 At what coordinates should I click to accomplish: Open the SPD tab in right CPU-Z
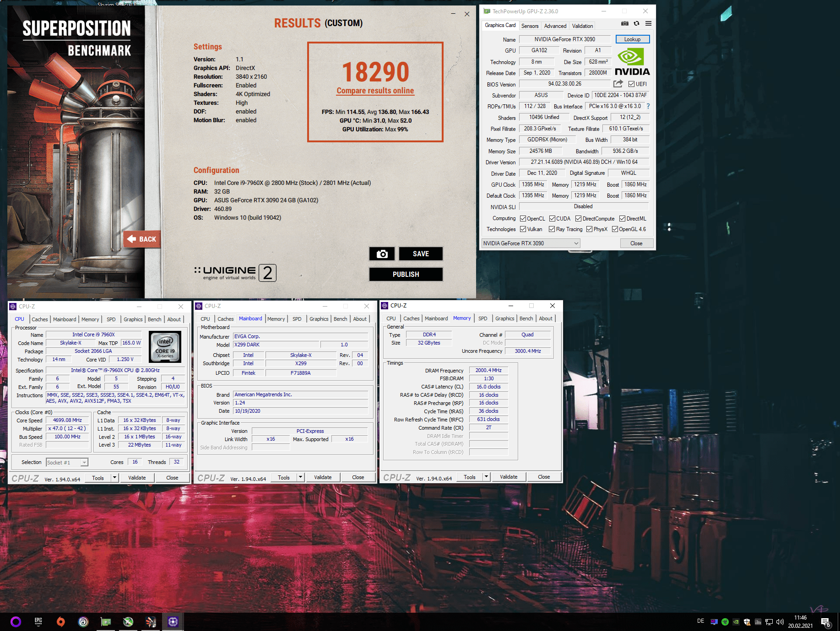click(x=482, y=318)
